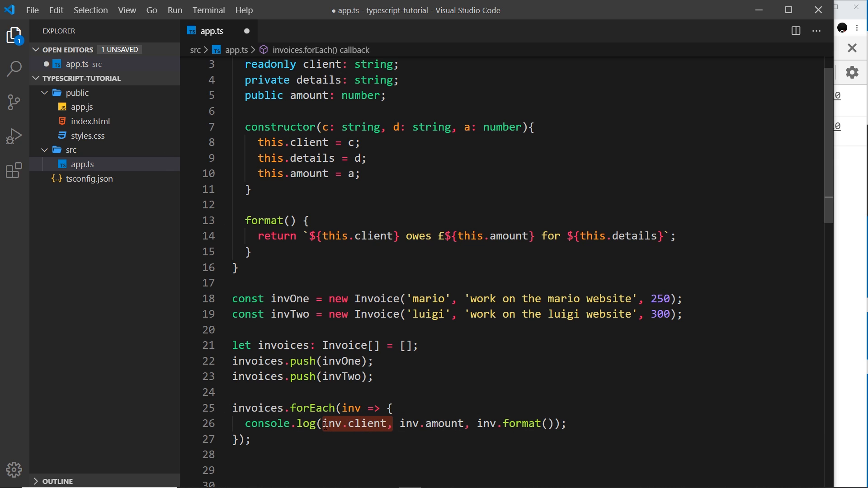Open the Terminal menu
The width and height of the screenshot is (868, 488).
[x=208, y=10]
